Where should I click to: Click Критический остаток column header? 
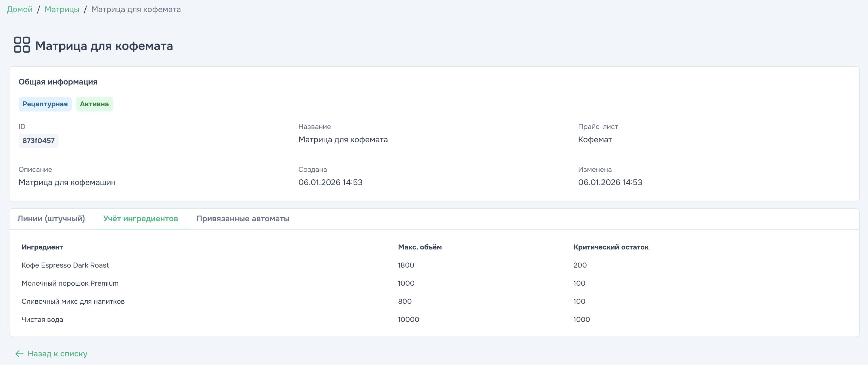click(610, 247)
